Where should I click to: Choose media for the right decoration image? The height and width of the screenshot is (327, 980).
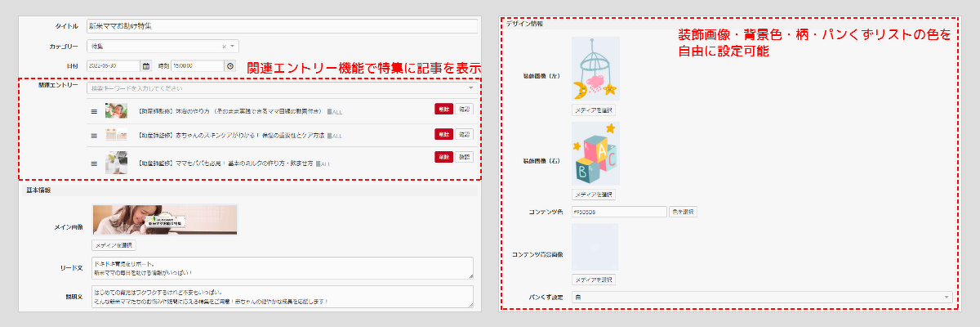[594, 195]
